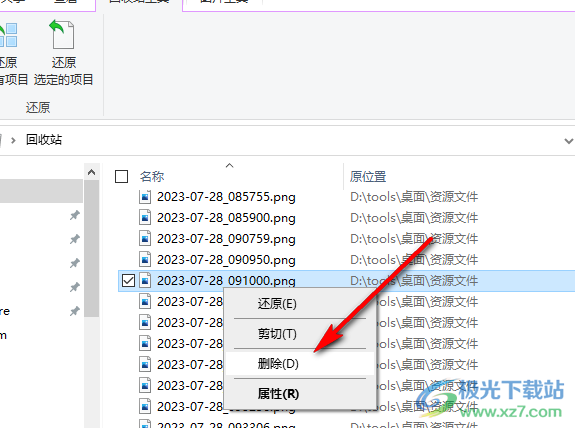
Task: Click the Restore all items icon
Action: coord(8,35)
